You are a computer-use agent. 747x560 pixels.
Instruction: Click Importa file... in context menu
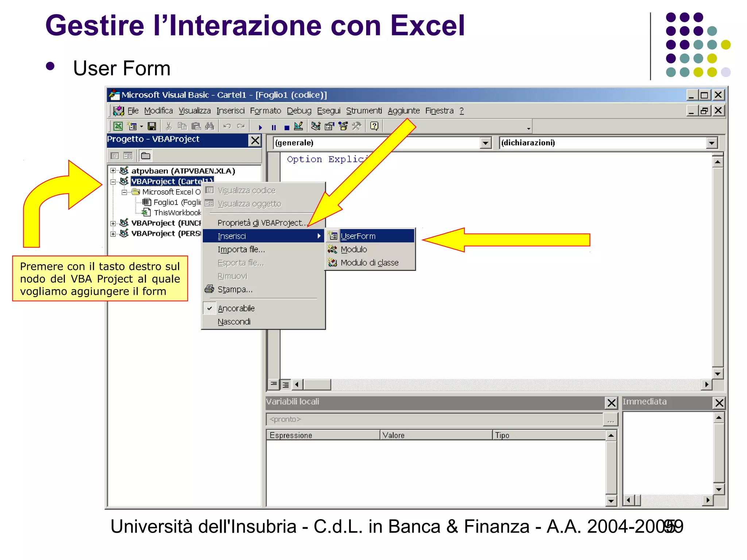pos(263,249)
